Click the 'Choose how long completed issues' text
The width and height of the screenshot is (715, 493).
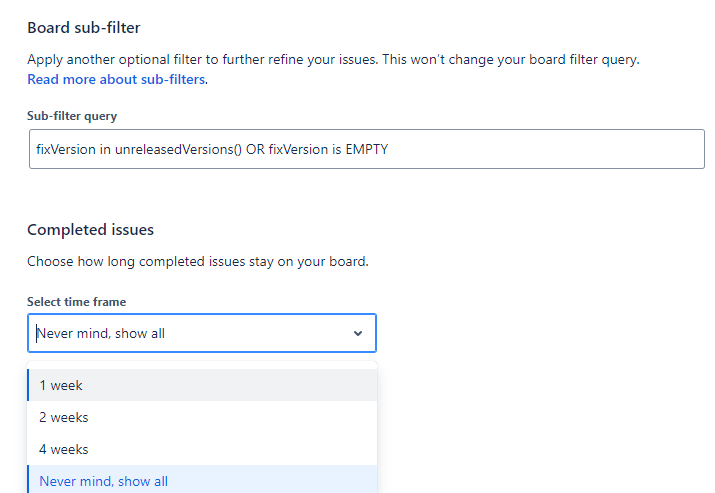click(198, 262)
